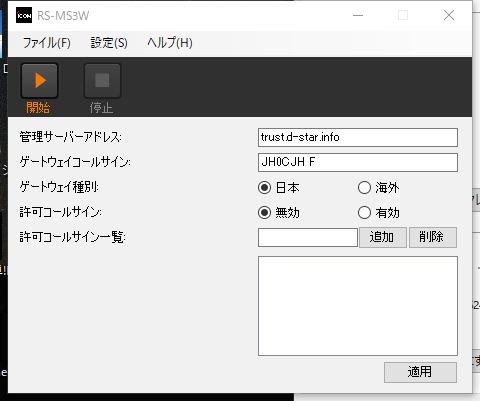Select 無効 for allowed callsign
Screen dimensions: 480x401
(264, 213)
